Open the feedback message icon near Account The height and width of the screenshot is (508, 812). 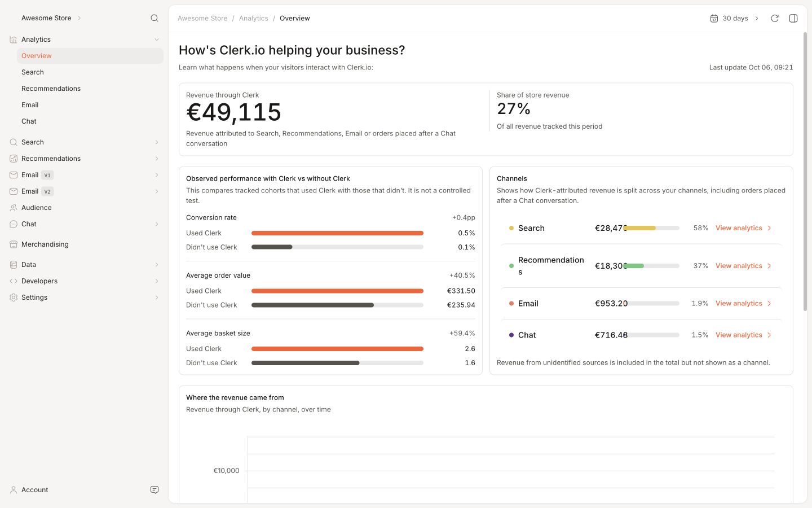(155, 490)
